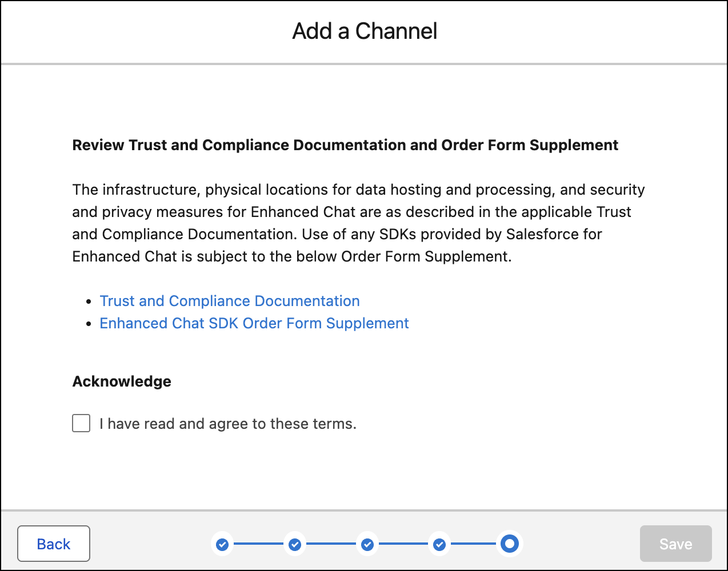Open Trust and Compliance Documentation link
The height and width of the screenshot is (571, 728).
click(230, 301)
